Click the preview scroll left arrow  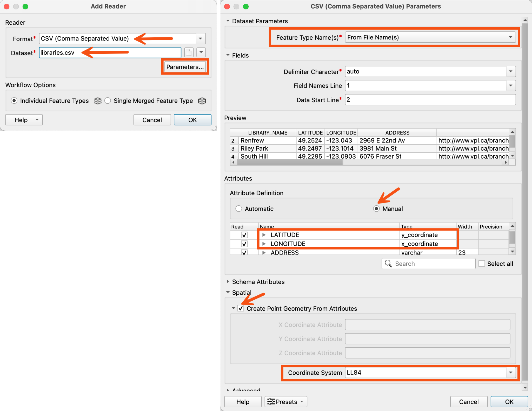[233, 162]
